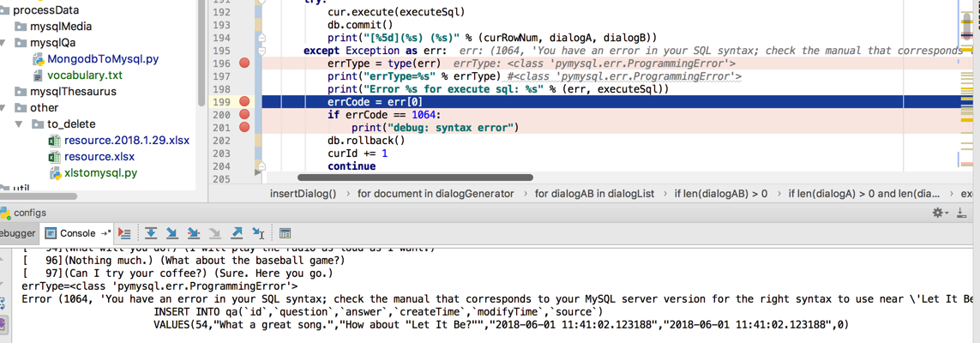980x343 pixels.
Task: Click the pin icon beside Console tab
Action: (105, 233)
